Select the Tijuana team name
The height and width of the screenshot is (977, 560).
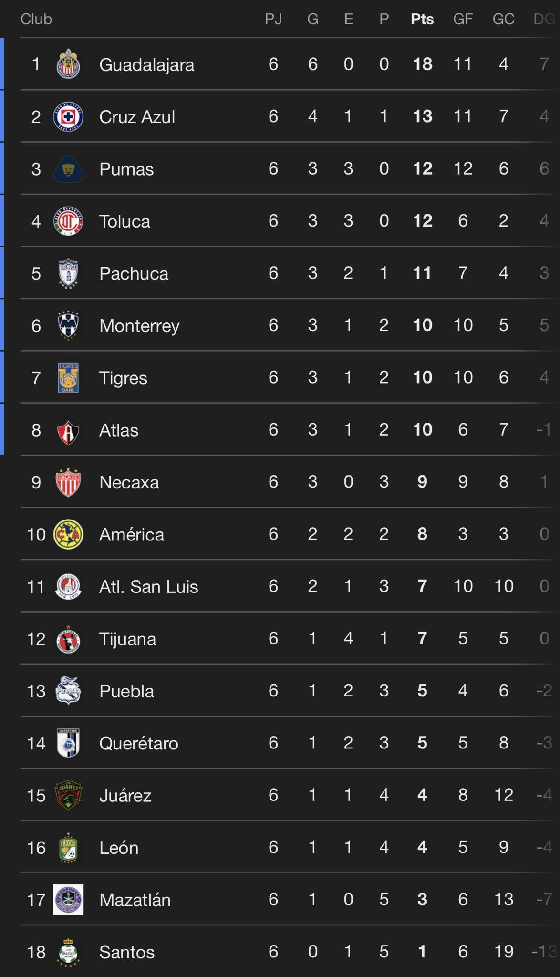[127, 639]
